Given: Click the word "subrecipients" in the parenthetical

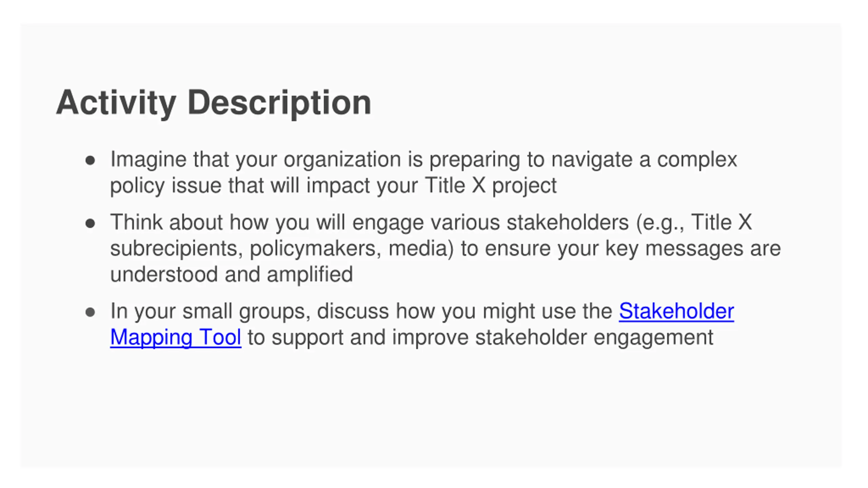Looking at the screenshot, I should pyautogui.click(x=177, y=248).
